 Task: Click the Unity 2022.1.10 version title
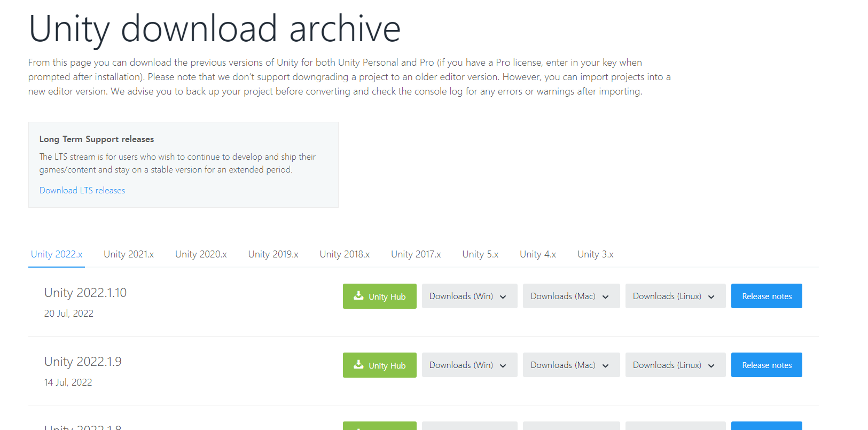(85, 293)
